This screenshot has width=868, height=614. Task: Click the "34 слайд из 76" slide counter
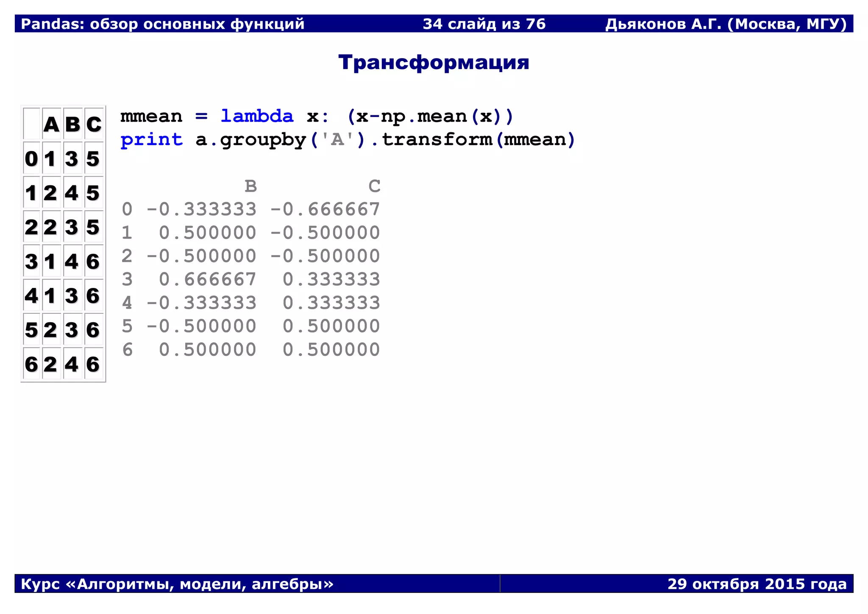click(484, 24)
